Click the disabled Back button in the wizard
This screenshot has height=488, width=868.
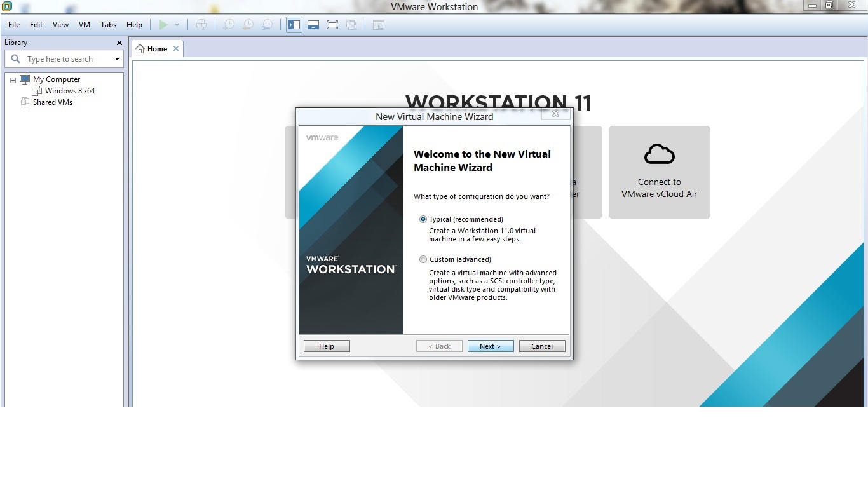click(x=439, y=346)
